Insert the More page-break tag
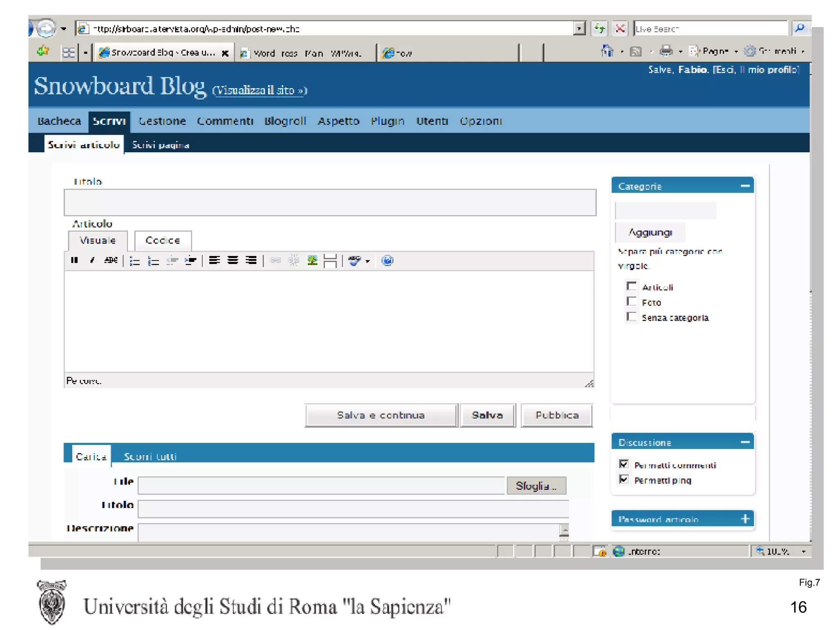 [330, 261]
